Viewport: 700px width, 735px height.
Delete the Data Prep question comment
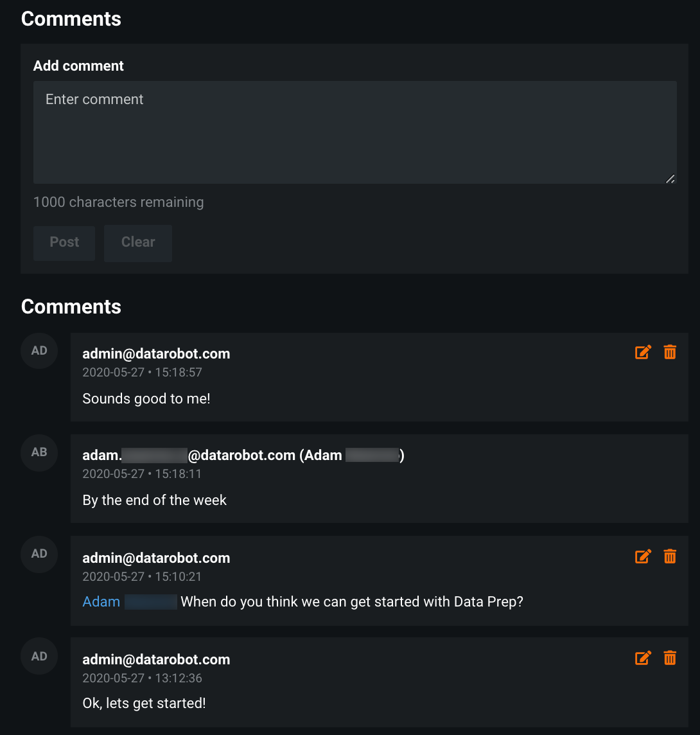click(670, 556)
